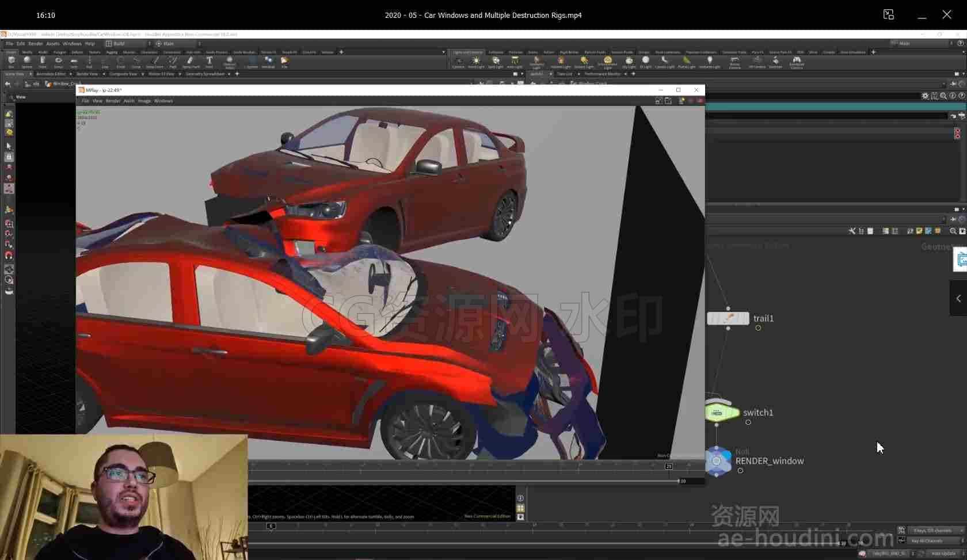Close the Scene View tab

pyautogui.click(x=31, y=74)
